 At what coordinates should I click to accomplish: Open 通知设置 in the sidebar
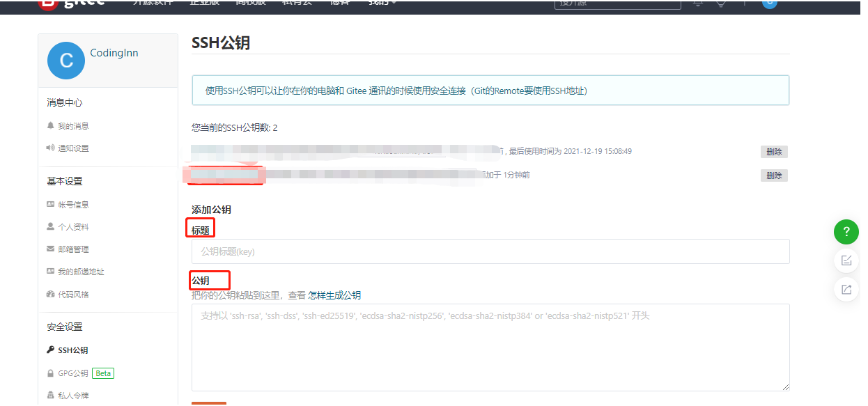click(73, 148)
